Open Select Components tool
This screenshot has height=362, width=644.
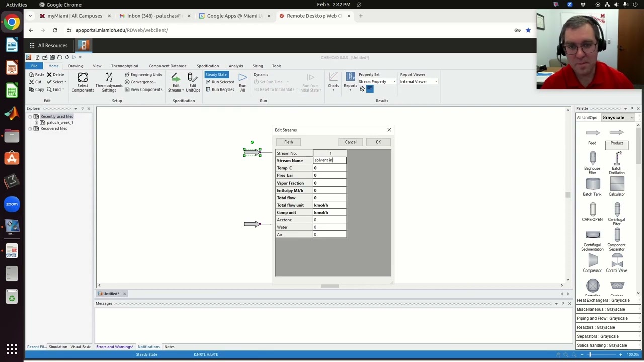pos(83,82)
